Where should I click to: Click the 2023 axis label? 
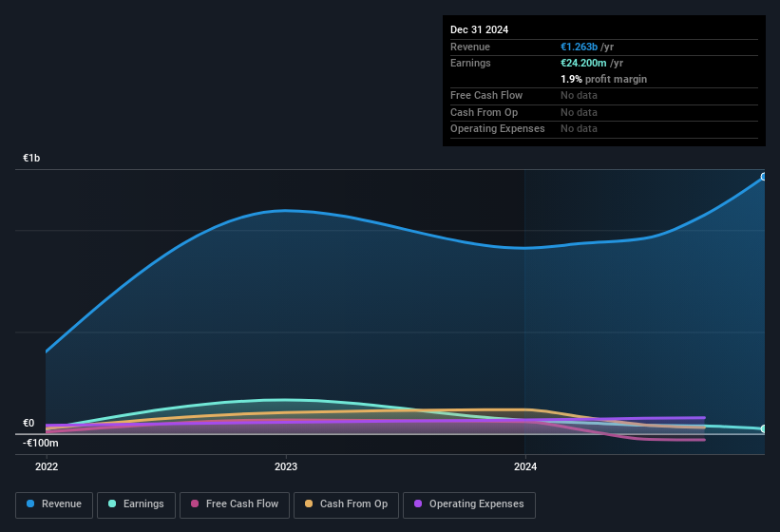point(286,466)
